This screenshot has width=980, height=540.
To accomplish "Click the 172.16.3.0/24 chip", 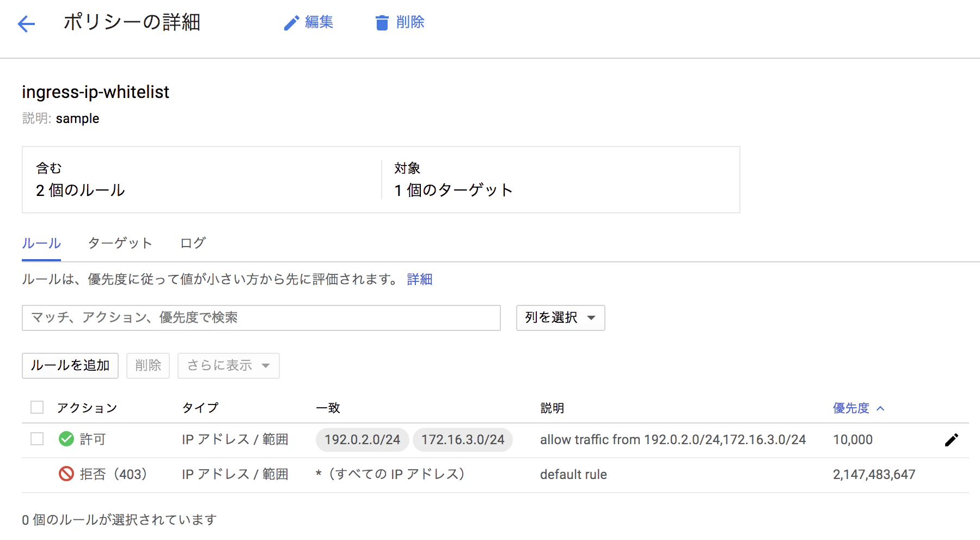I will click(x=463, y=440).
